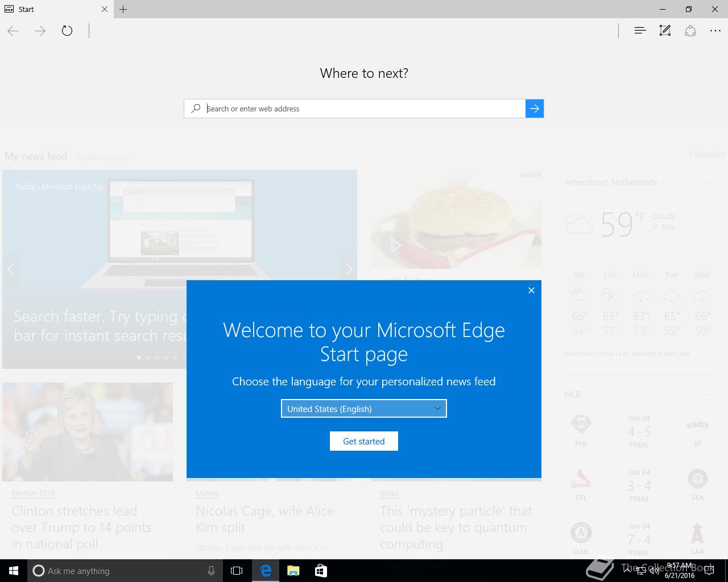The width and height of the screenshot is (728, 582).
Task: Select the OAK Athletics team logo
Action: click(x=581, y=533)
